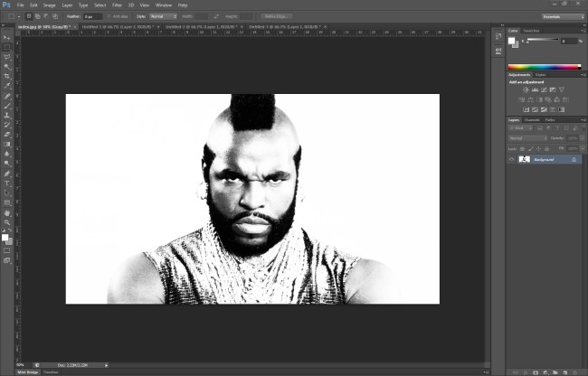Select the Crop tool
This screenshot has width=588, height=376.
tap(7, 76)
